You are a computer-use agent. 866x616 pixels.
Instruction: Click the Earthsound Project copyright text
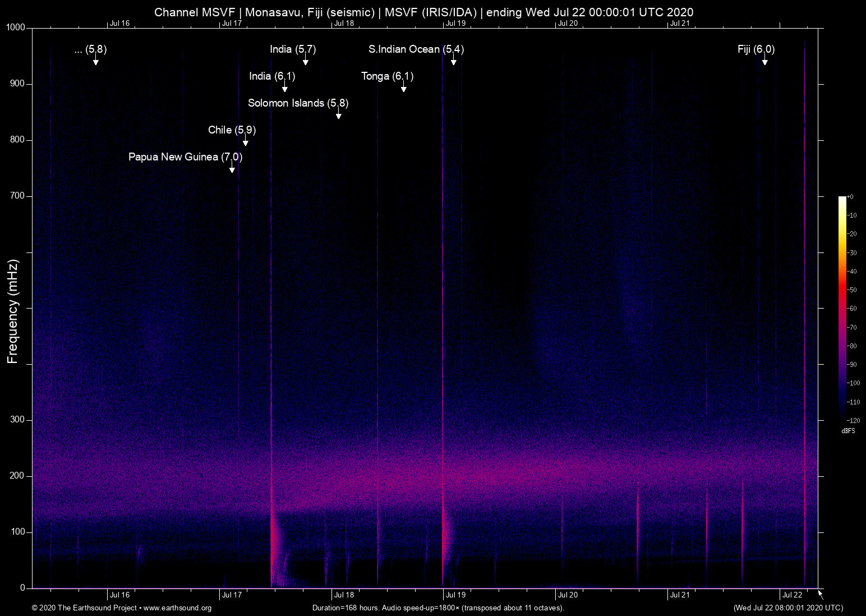(84, 608)
